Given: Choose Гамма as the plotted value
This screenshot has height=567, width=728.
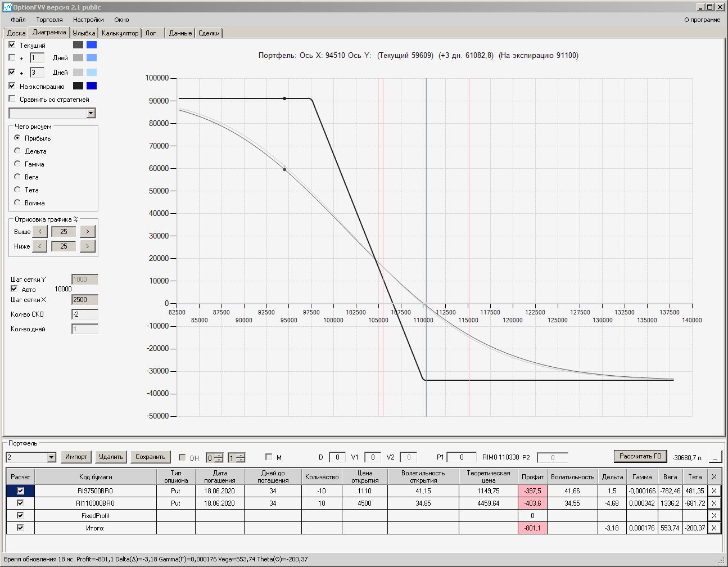Looking at the screenshot, I should click(x=17, y=164).
